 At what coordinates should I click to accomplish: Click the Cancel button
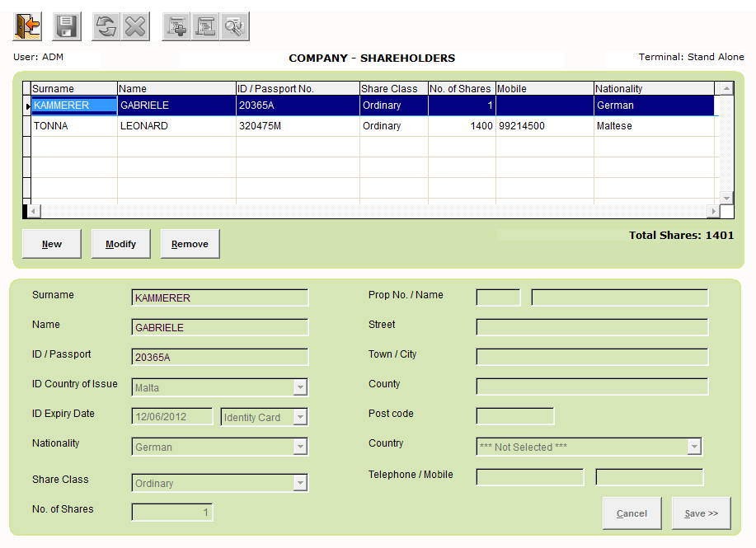pos(632,513)
